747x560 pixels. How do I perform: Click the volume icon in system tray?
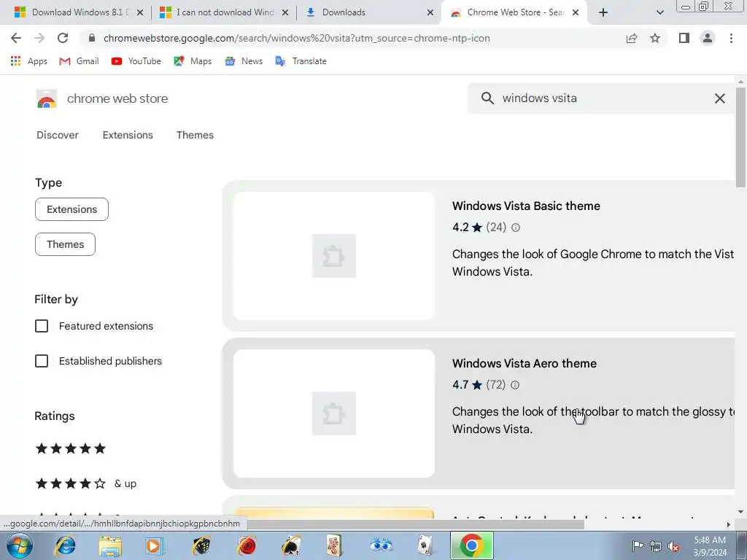pyautogui.click(x=673, y=546)
